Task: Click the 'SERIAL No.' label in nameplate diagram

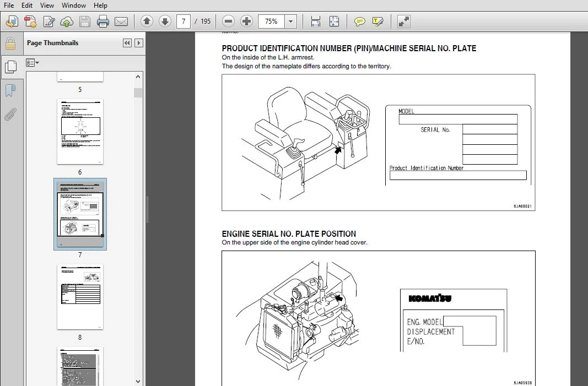Action: click(x=435, y=129)
